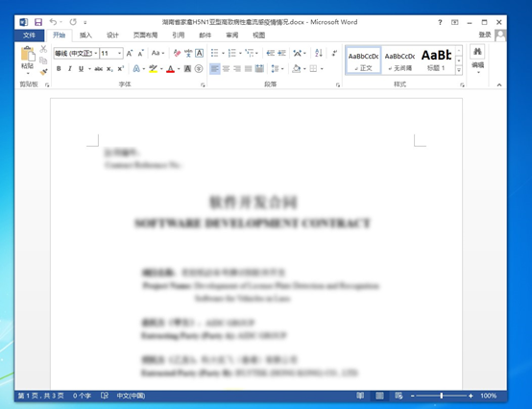
Task: Align text right
Action: pyautogui.click(x=237, y=69)
